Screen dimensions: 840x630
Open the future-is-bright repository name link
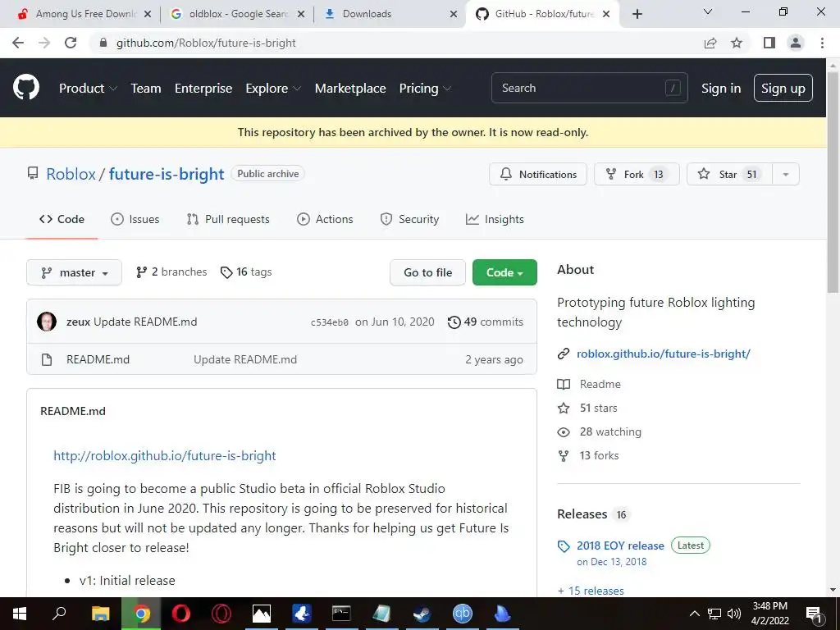(x=167, y=174)
